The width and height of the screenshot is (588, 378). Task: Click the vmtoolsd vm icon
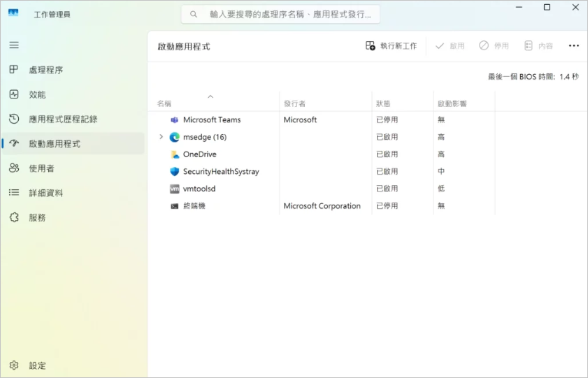tap(174, 189)
